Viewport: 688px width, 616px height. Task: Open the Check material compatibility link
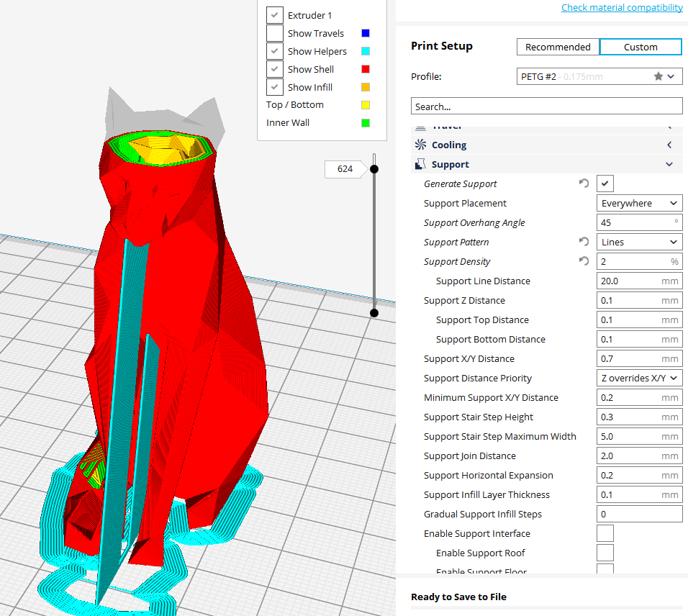[x=622, y=7]
